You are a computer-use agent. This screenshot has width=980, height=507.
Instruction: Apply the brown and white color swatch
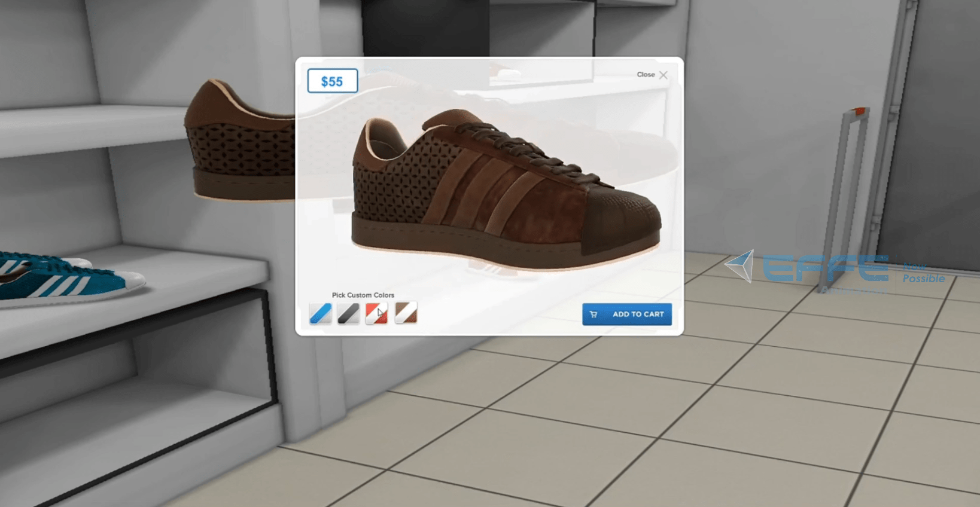[406, 313]
